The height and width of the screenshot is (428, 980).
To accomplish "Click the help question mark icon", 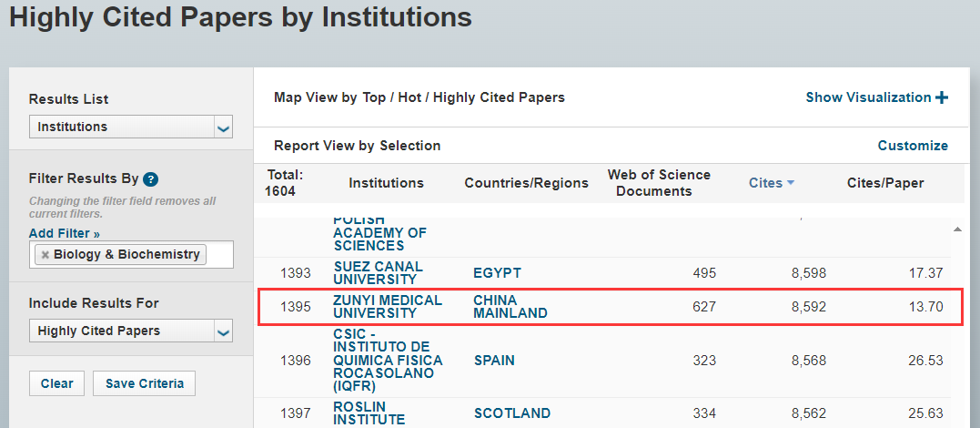I will point(151,179).
